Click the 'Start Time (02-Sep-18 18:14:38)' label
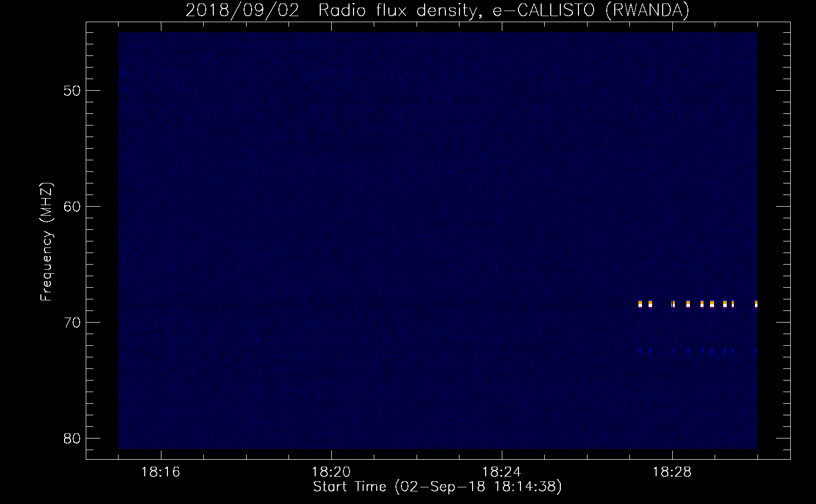 [437, 487]
